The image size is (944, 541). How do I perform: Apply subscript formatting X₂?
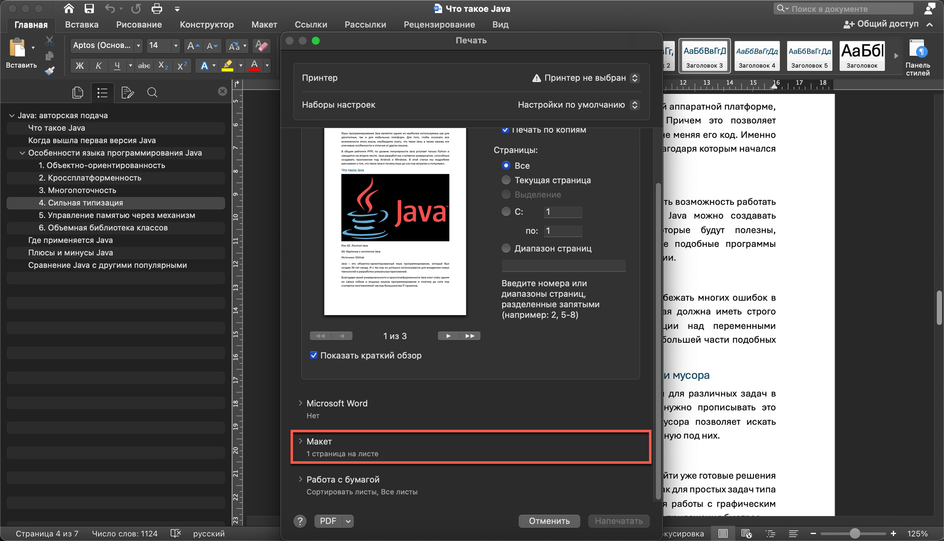tap(163, 66)
